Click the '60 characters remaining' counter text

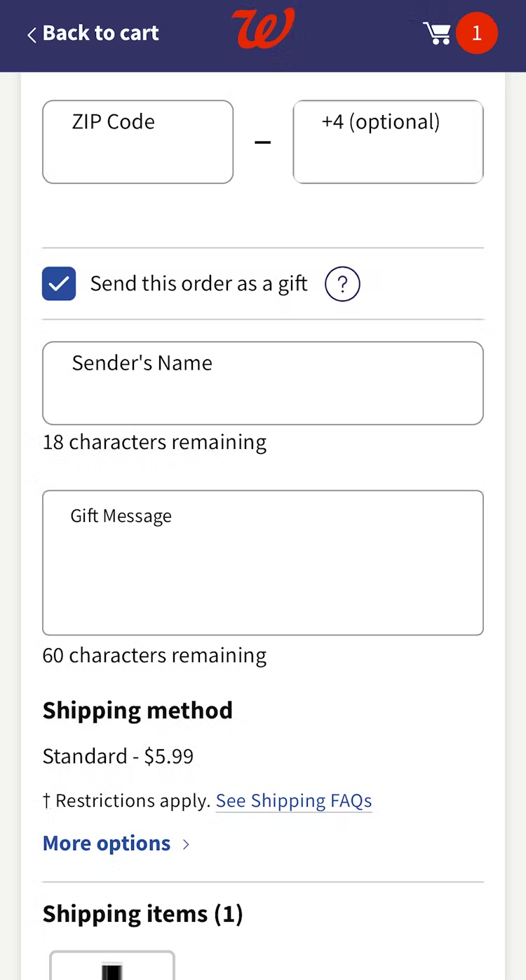154,655
